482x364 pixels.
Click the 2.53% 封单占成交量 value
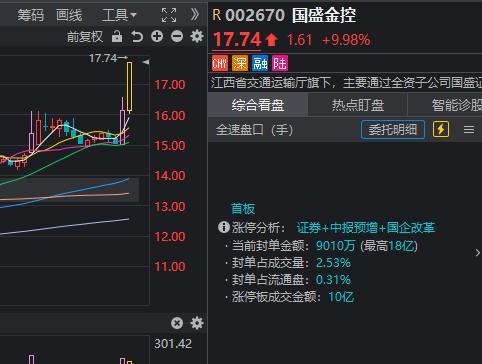pyautogui.click(x=333, y=263)
